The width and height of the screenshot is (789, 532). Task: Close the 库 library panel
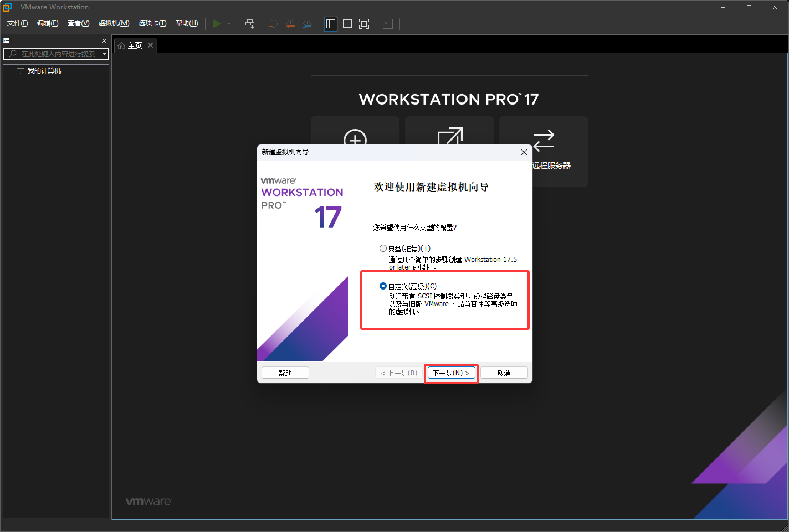click(x=104, y=41)
